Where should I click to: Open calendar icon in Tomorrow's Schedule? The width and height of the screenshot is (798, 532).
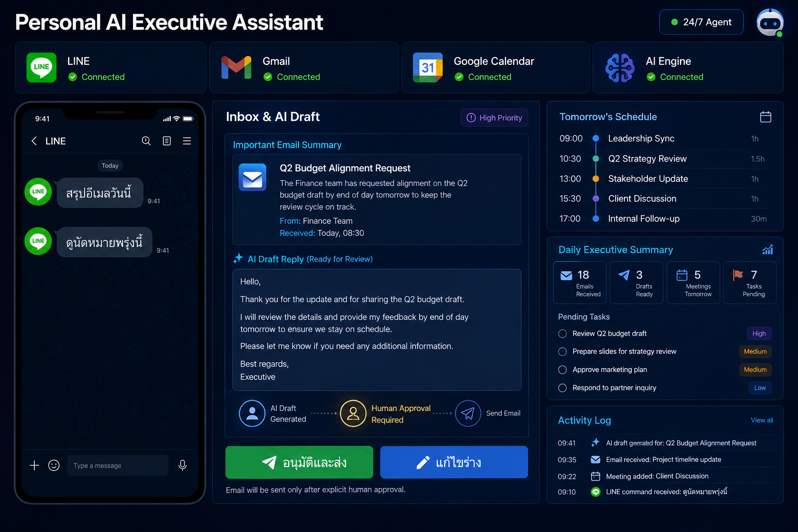(x=766, y=117)
